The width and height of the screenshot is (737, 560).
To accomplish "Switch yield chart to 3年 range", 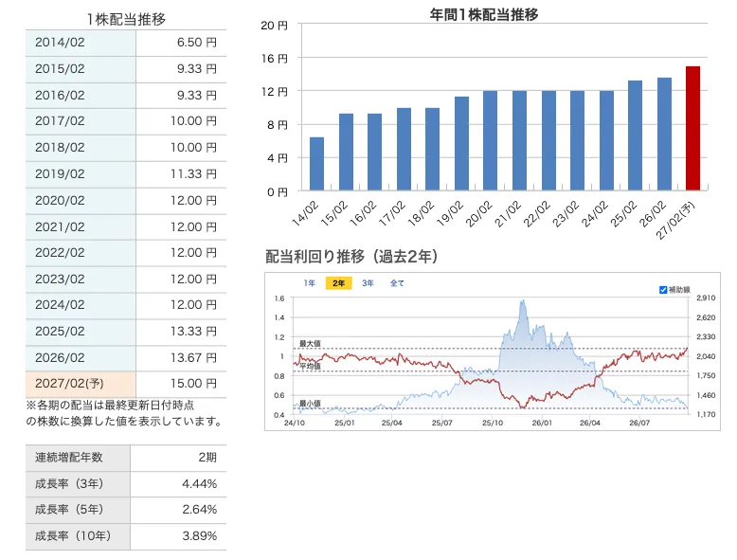I will pos(368,283).
